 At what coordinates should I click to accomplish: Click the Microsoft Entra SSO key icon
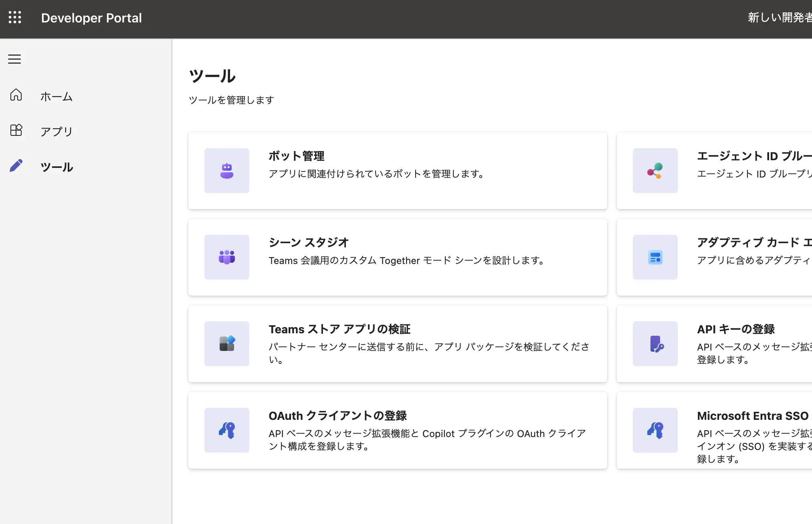(x=655, y=430)
